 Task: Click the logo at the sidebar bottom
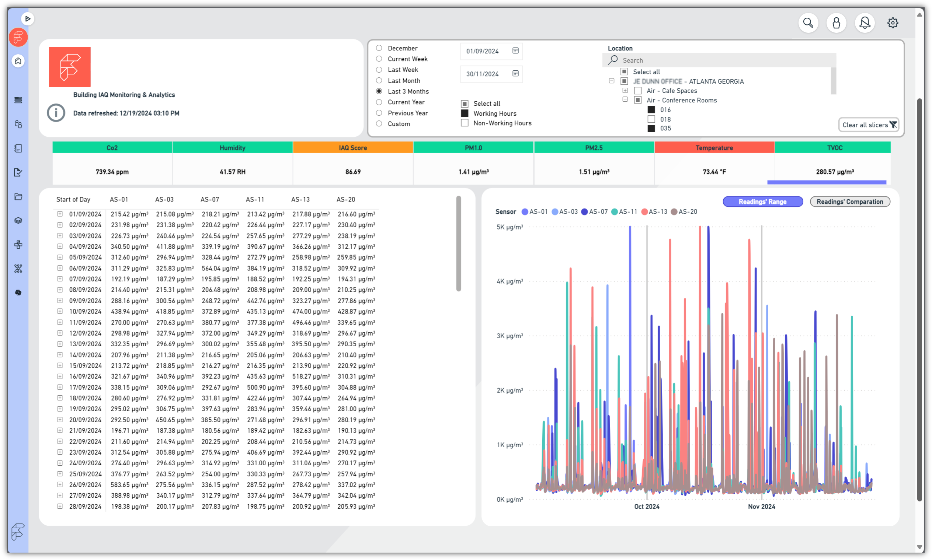[18, 532]
